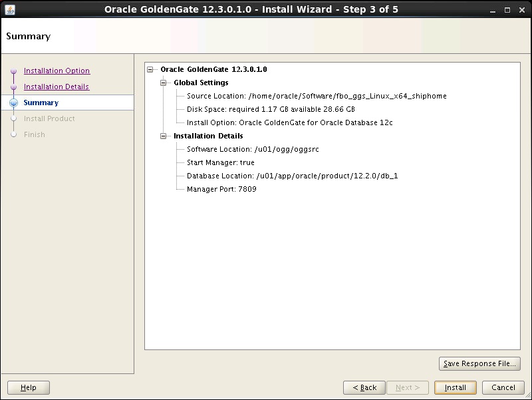Select the Start Manager: true row
This screenshot has width=532, height=400.
tap(221, 162)
